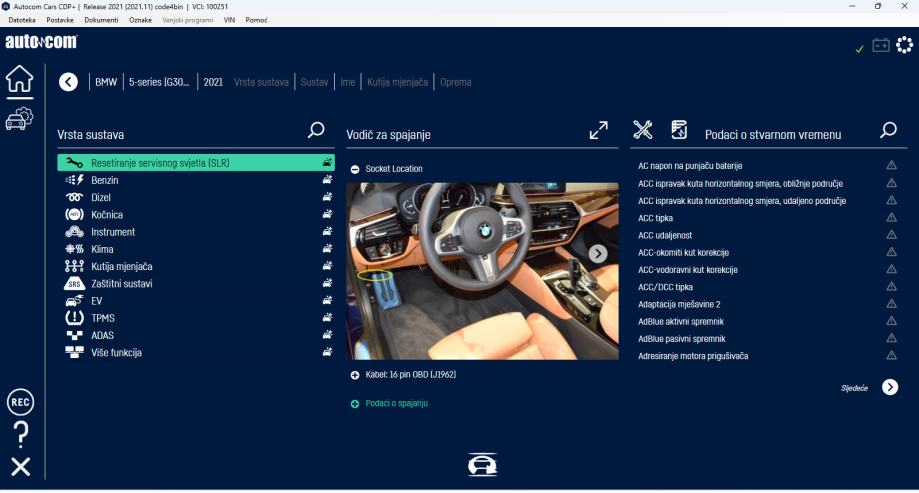Click the X exit icon in sidebar
This screenshot has height=493, width=919.
(x=21, y=467)
